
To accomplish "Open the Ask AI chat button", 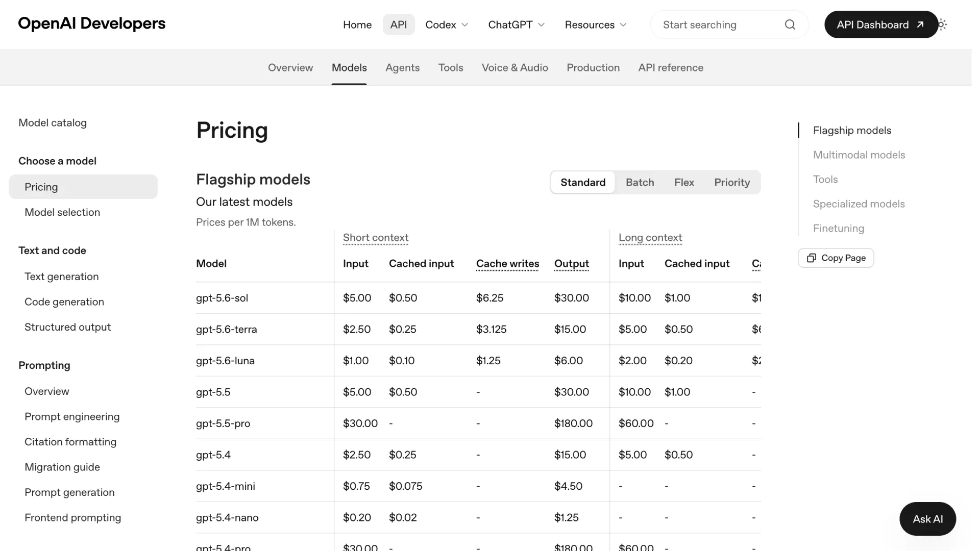I will (x=927, y=519).
